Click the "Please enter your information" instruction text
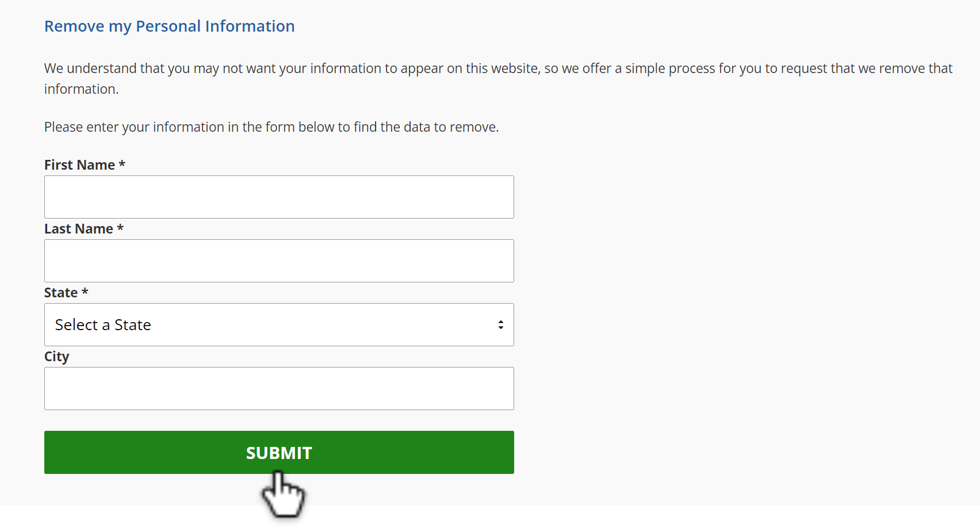This screenshot has height=528, width=980. tap(271, 127)
